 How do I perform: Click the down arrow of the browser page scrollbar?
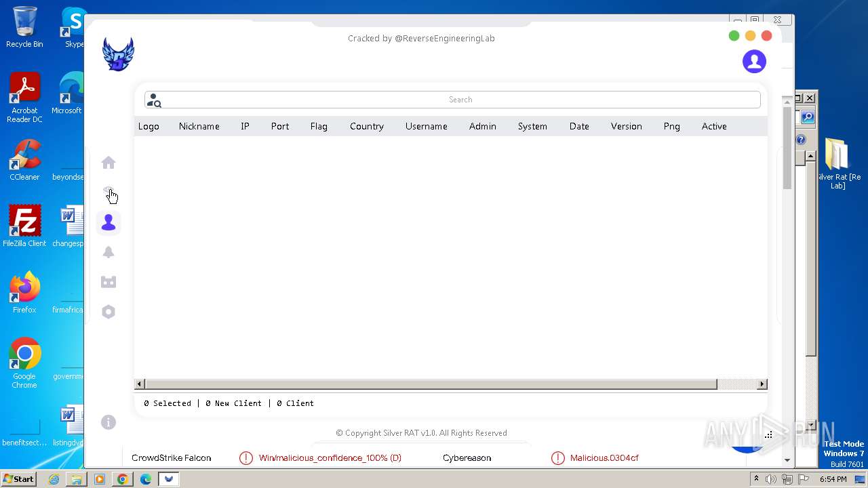(787, 460)
